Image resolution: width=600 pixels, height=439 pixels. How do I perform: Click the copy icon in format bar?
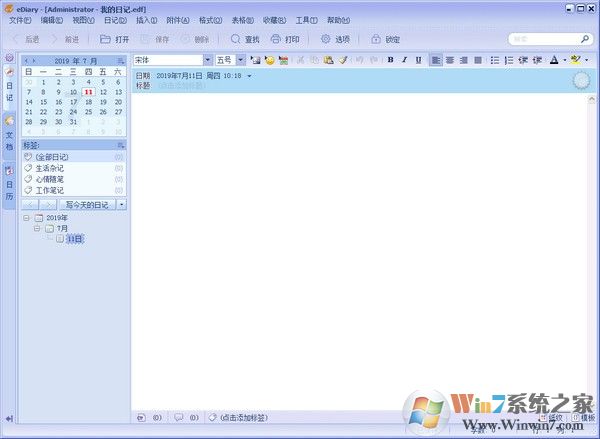tap(315, 60)
